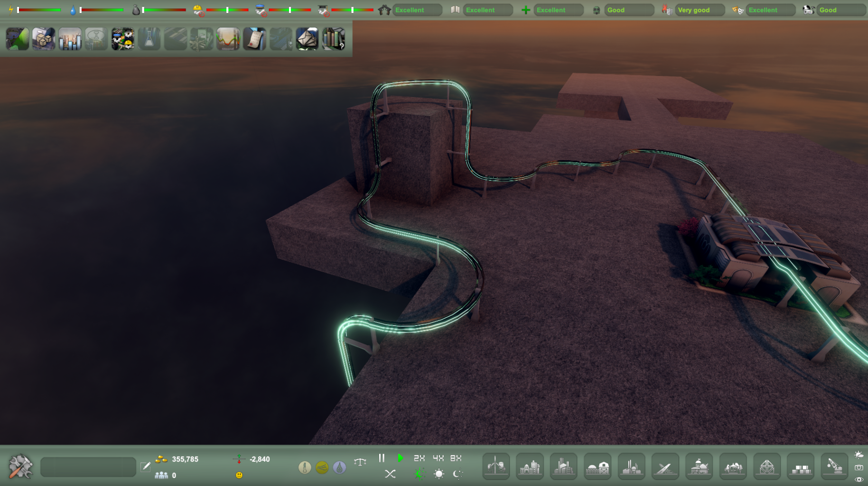Open the research flask panel
The width and height of the screenshot is (868, 486).
coord(149,39)
